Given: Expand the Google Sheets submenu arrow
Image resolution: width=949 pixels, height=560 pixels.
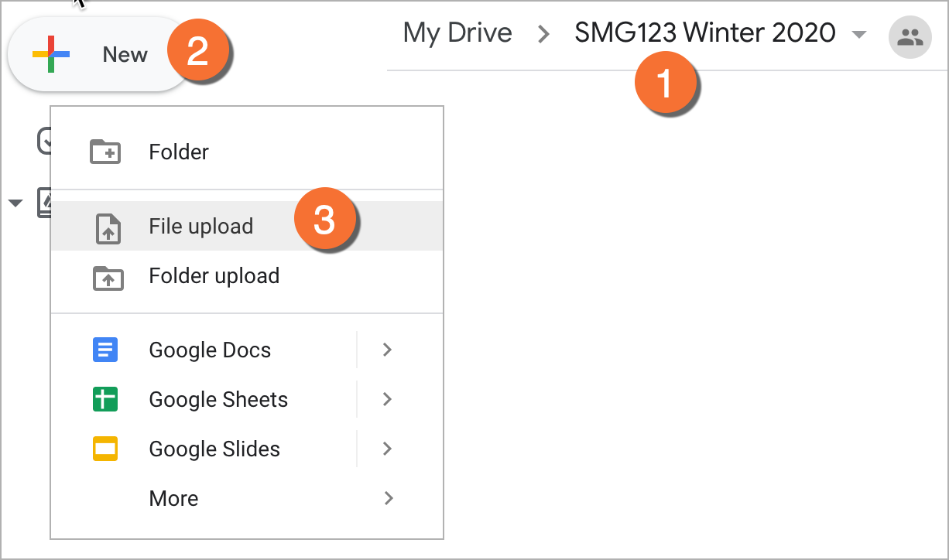Looking at the screenshot, I should (388, 400).
